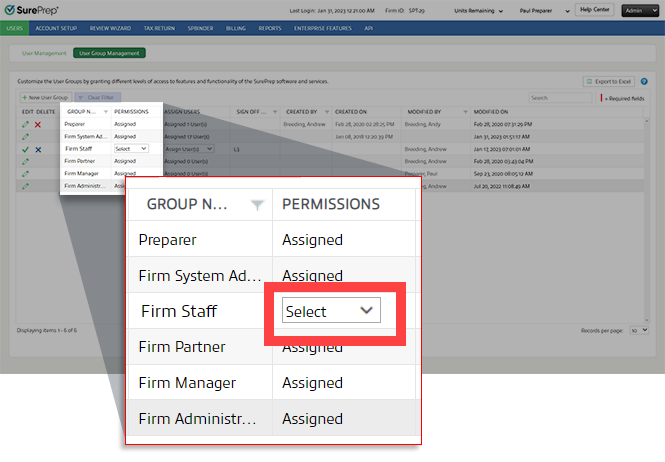Viewport: 665px width, 462px height.
Task: Open the TAX RETURN menu
Action: [159, 28]
